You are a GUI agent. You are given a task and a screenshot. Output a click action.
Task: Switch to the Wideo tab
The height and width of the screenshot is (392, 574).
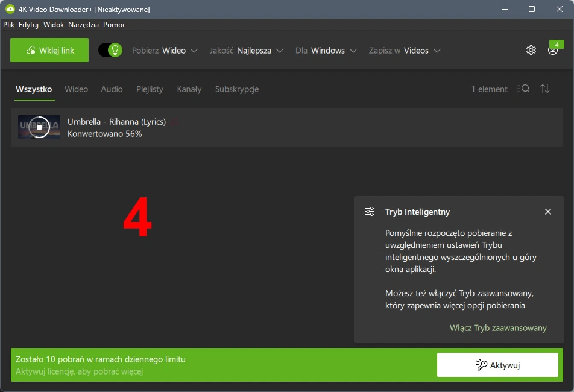tap(76, 89)
